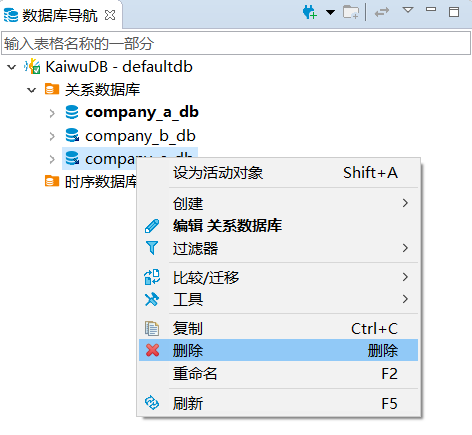472x435 pixels.
Task: Collapse the 关系数据库 folder
Action: (x=32, y=90)
